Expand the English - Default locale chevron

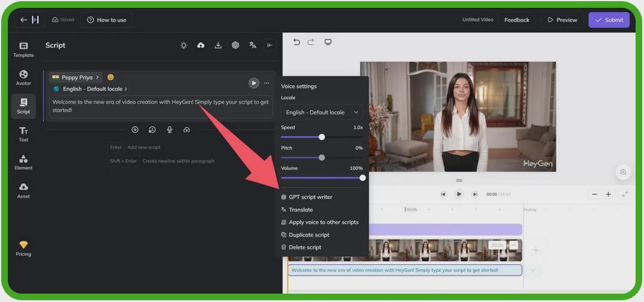[x=126, y=89]
